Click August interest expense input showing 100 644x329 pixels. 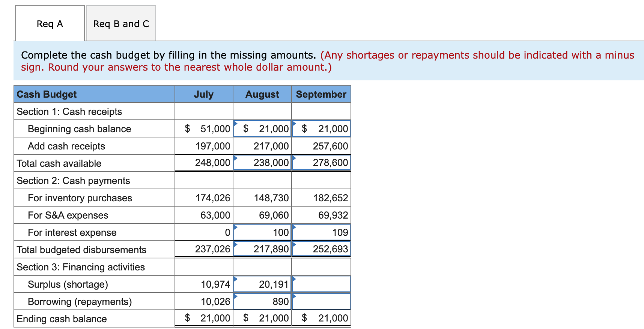[x=262, y=232]
